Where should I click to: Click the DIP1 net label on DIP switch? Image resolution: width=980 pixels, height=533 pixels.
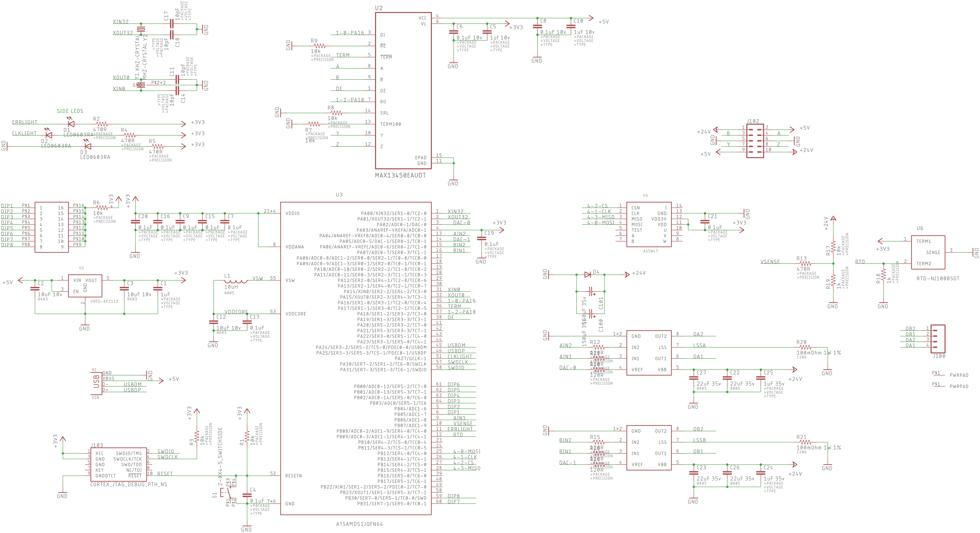point(7,206)
